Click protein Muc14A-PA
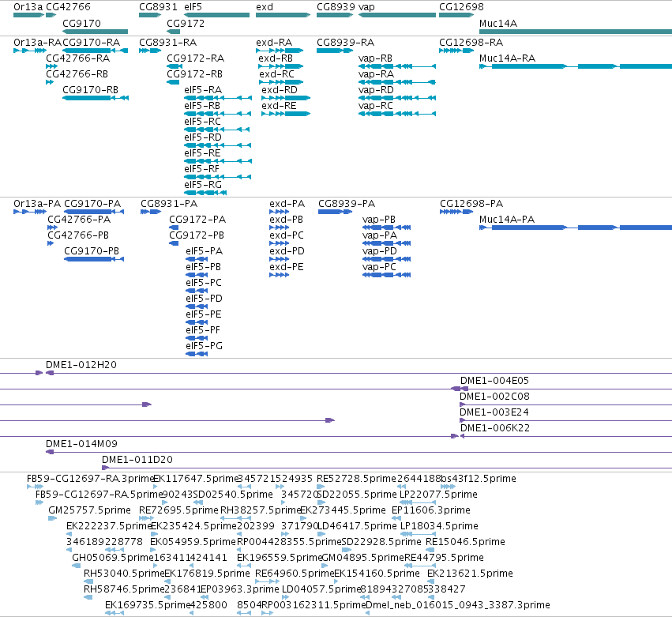The image size is (672, 617). pos(576,228)
